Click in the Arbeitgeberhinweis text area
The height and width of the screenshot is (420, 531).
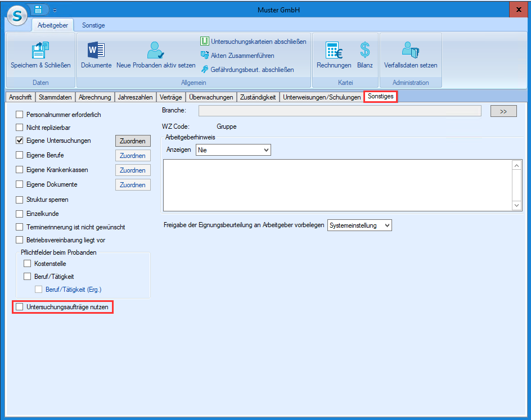pos(337,185)
